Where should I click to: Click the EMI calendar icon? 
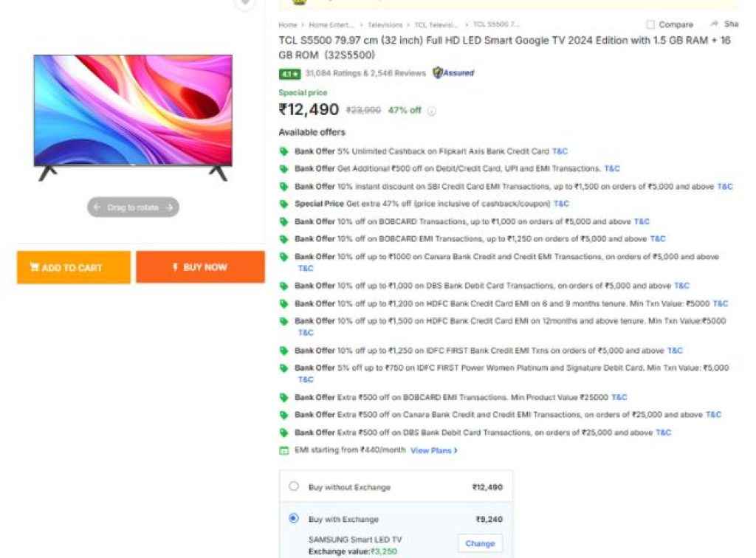pyautogui.click(x=283, y=450)
